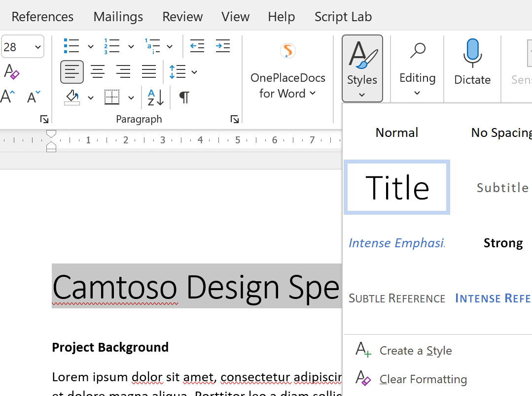Open the shading color dropdown

(90, 98)
